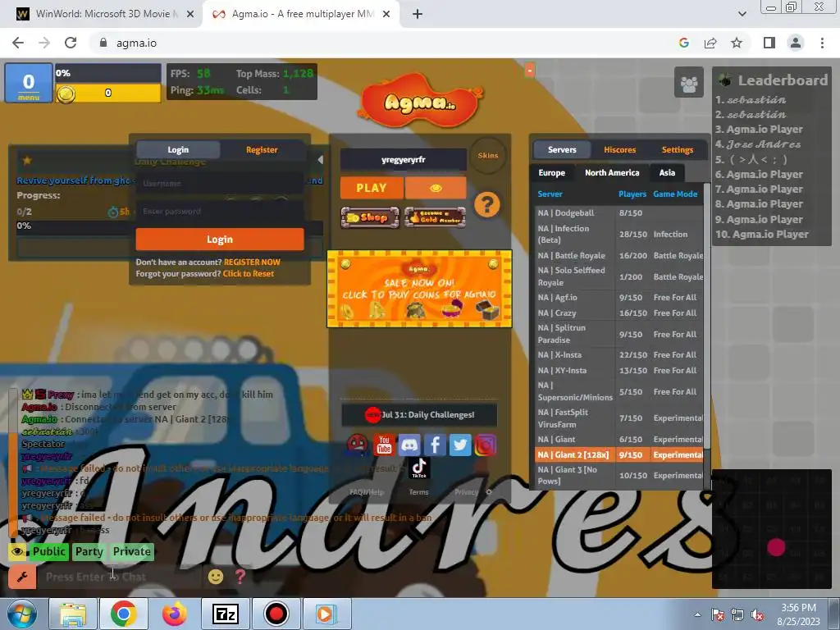Open the friends group icon near the leaderboard
840x630 pixels.
(689, 83)
